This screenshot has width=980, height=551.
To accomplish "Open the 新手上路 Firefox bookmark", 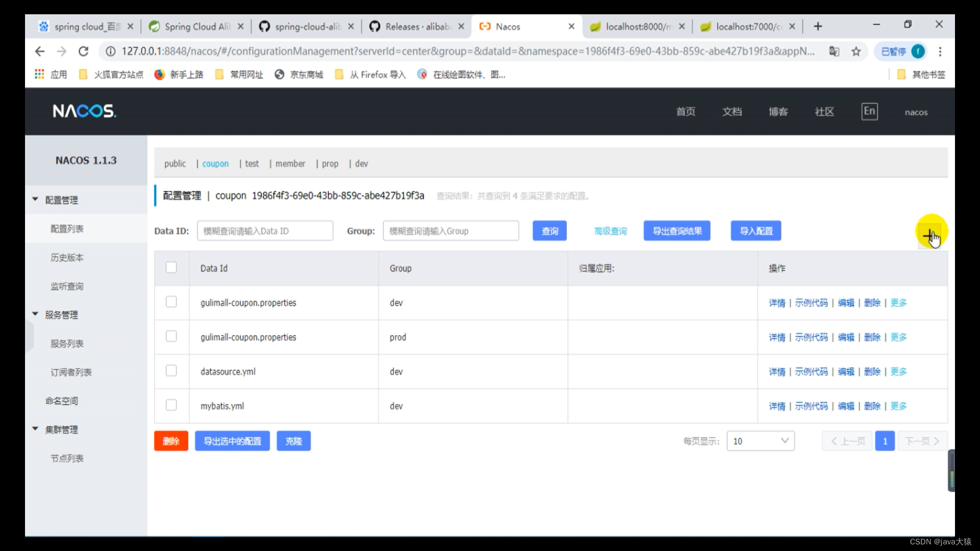I will 179,74.
